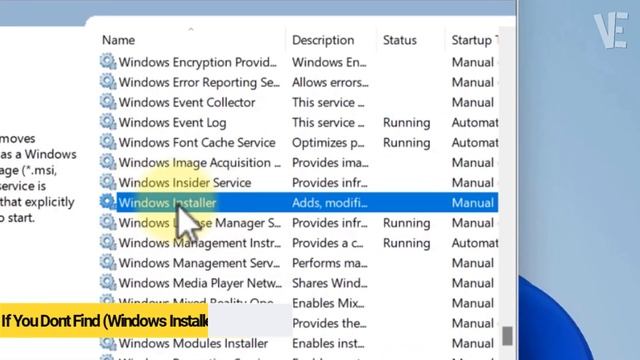
Task: Click the 'Provides a c...' description cell
Action: click(x=328, y=243)
